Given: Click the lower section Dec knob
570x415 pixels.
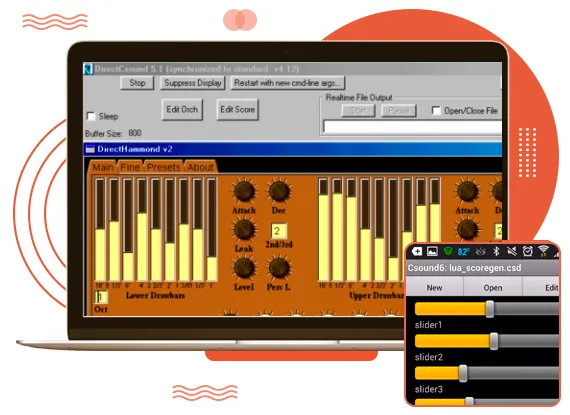Looking at the screenshot, I should pos(279,191).
